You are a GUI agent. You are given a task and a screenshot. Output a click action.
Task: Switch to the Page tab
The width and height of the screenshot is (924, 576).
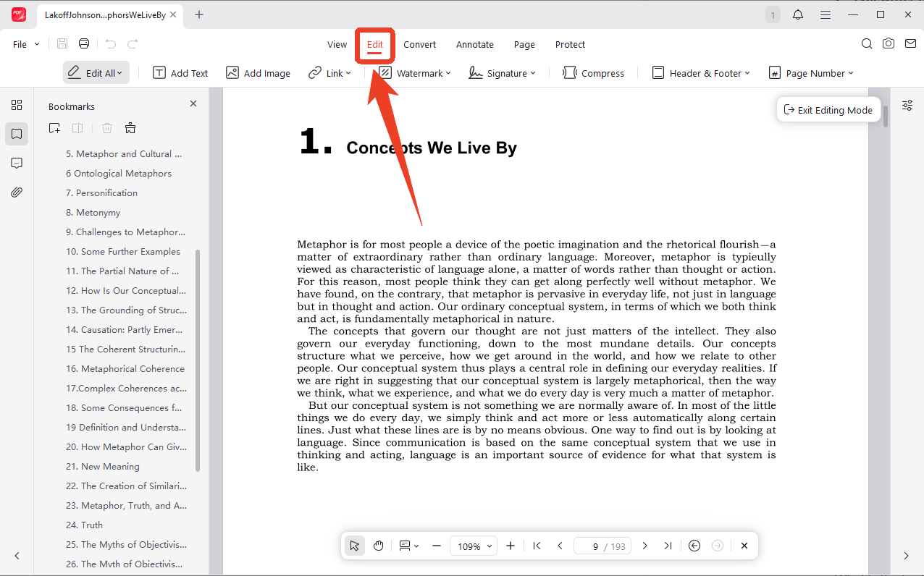pos(524,44)
